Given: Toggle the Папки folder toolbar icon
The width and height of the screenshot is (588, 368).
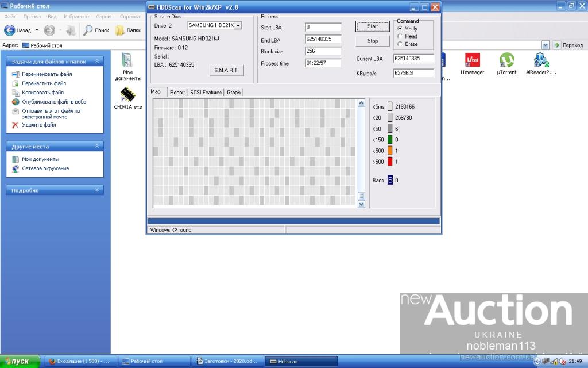Looking at the screenshot, I should click(x=119, y=30).
